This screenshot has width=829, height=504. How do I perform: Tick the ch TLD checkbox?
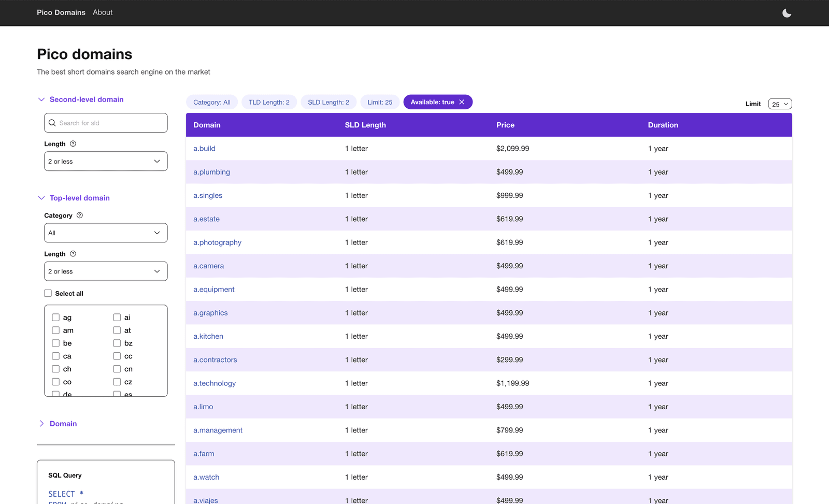point(55,369)
